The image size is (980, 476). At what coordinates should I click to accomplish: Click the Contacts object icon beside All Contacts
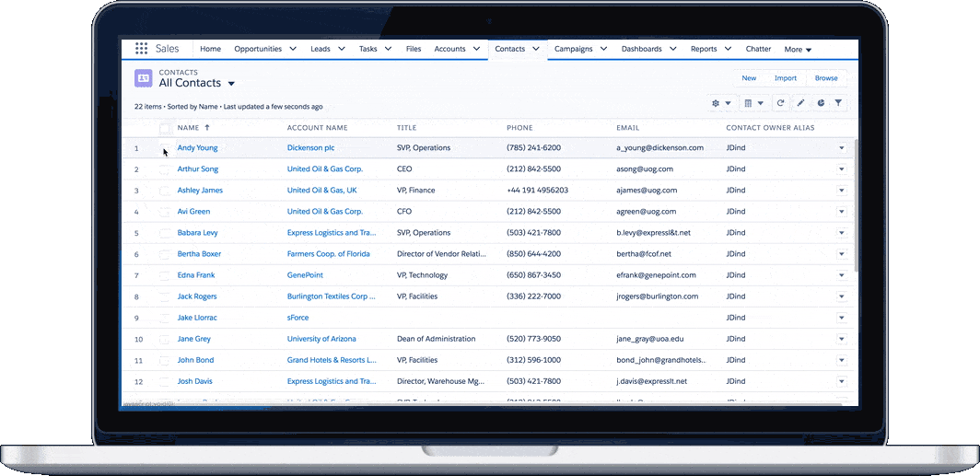(144, 78)
